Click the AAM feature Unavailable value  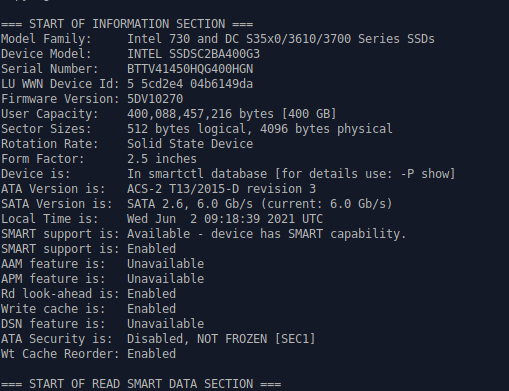(x=166, y=264)
